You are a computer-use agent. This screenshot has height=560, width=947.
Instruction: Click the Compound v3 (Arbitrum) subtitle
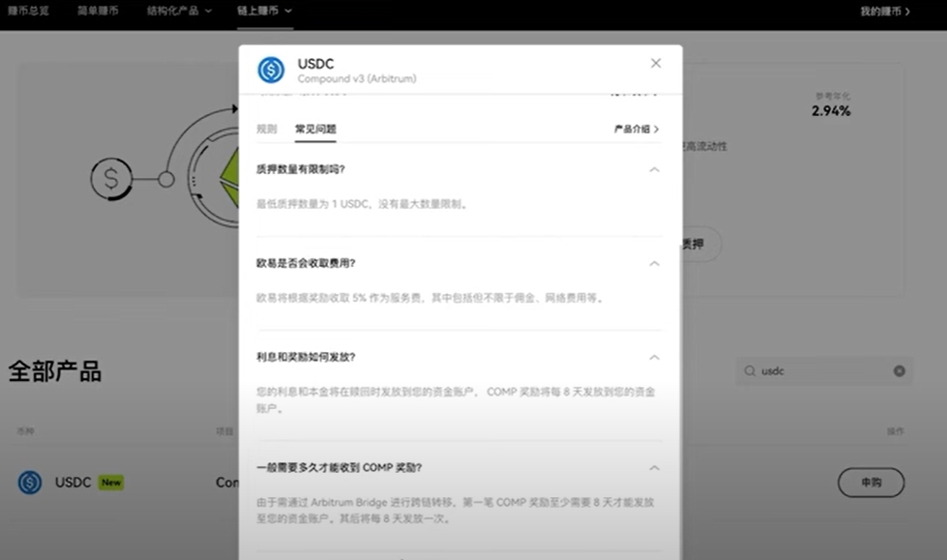click(x=357, y=78)
